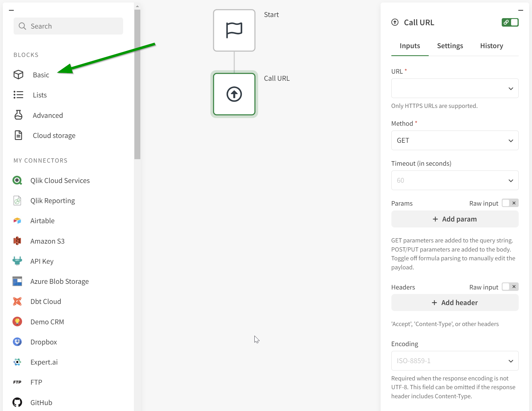Click the Add param button
Image resolution: width=532 pixels, height=411 pixels.
[x=455, y=219]
